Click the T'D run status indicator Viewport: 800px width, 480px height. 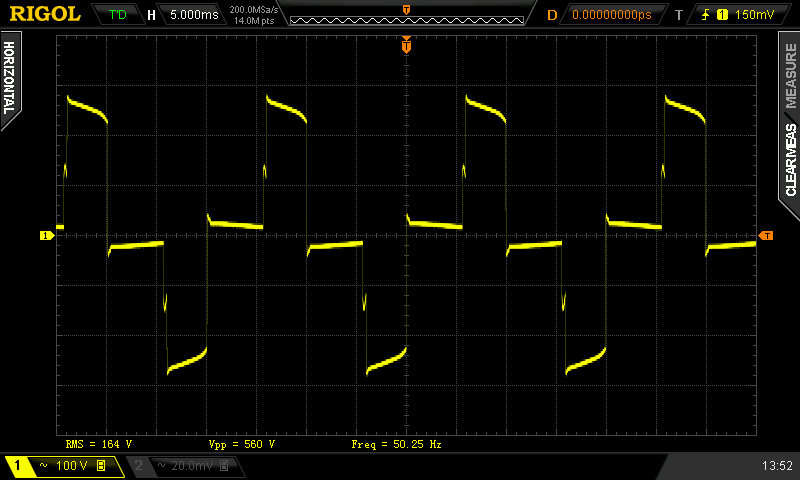(x=118, y=15)
